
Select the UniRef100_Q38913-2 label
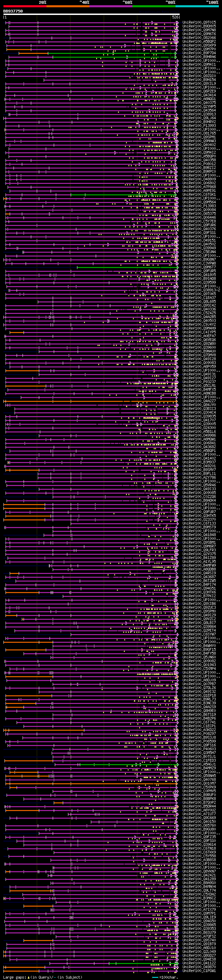click(201, 290)
